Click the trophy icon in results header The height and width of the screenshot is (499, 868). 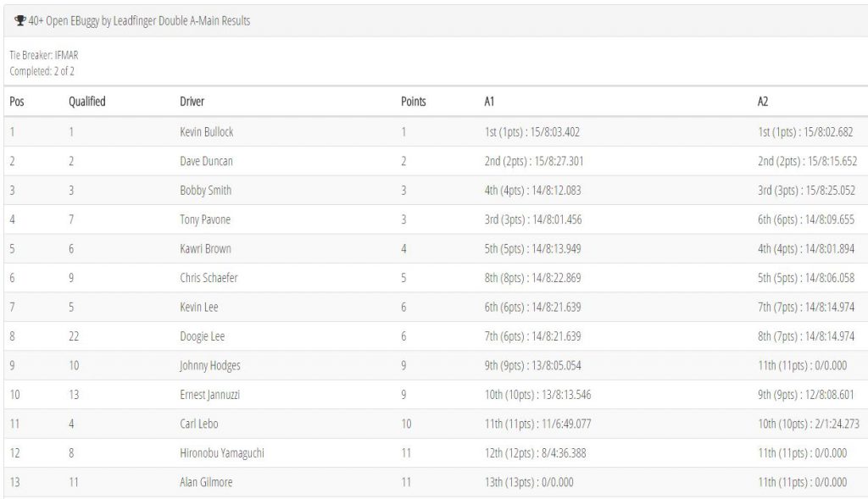20,20
